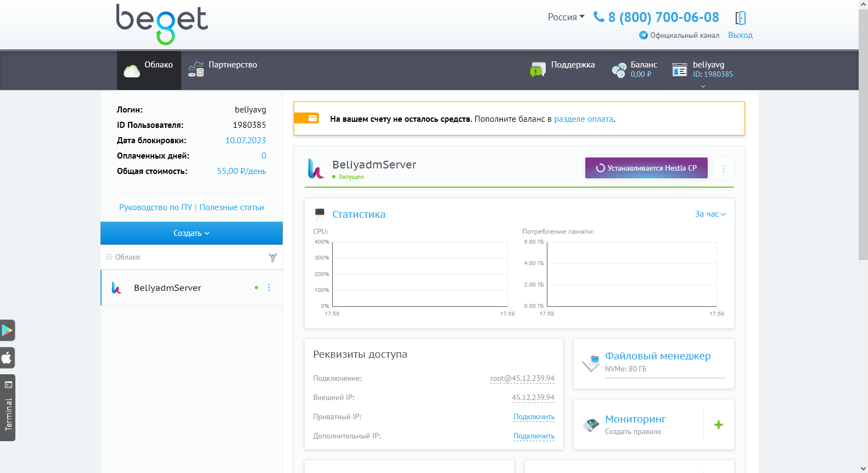Expand the Создать dropdown button
Image resolution: width=868 pixels, height=473 pixels.
pyautogui.click(x=192, y=233)
